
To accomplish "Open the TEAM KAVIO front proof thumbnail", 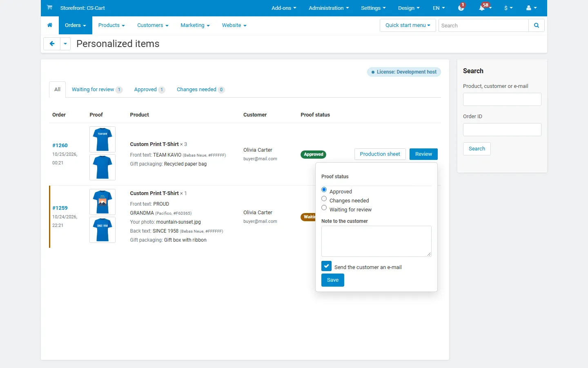I will (102, 139).
